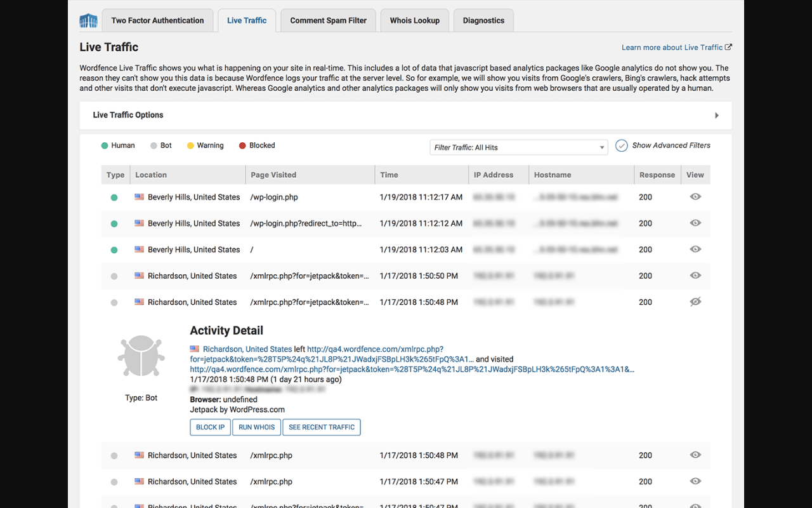Click the 'Browser: undefined' text
Image resolution: width=812 pixels, height=508 pixels.
pos(224,399)
